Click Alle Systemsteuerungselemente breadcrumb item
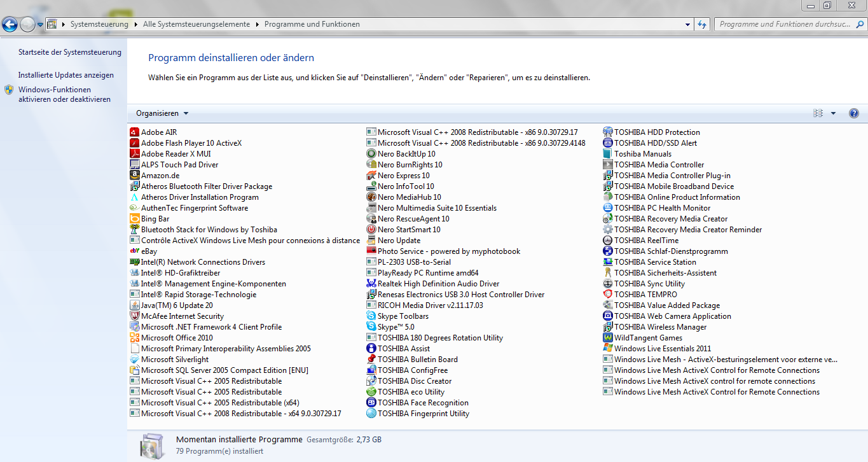This screenshot has height=462, width=868. click(x=196, y=24)
